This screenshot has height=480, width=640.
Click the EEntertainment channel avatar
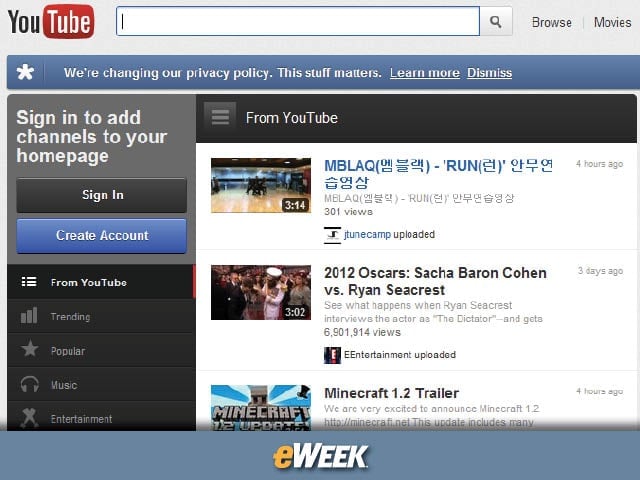click(332, 355)
